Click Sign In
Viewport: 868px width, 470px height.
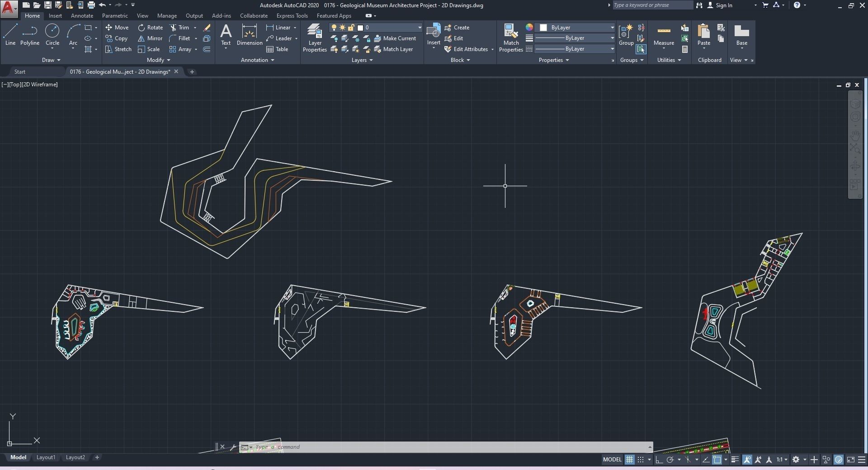[719, 5]
